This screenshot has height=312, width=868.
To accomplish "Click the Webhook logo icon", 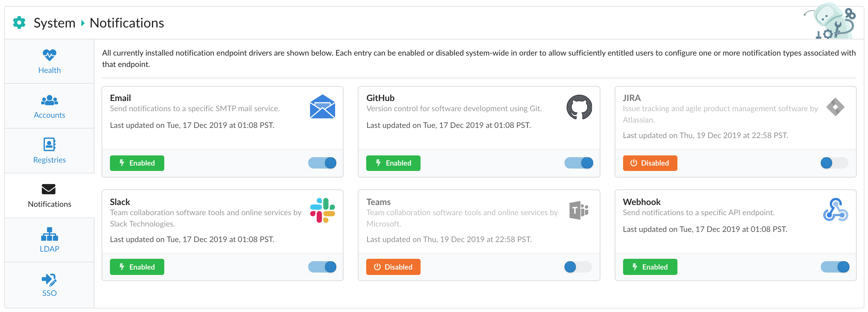I will point(835,210).
